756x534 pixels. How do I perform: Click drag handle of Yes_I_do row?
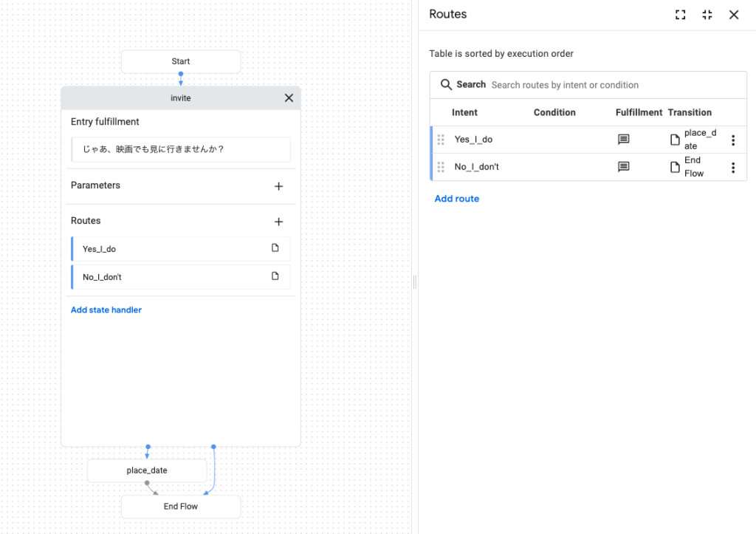[x=441, y=140]
